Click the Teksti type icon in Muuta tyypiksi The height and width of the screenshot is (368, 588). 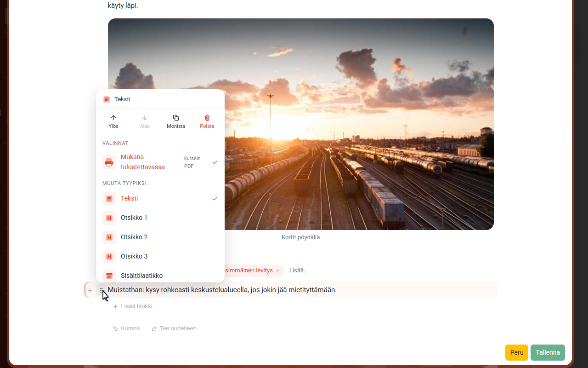coord(109,199)
